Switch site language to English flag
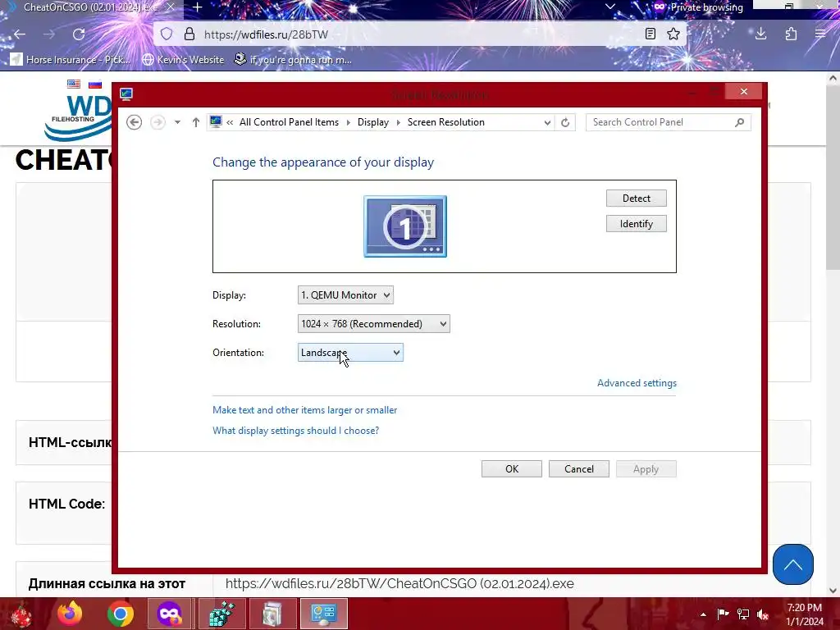Viewport: 840px width, 630px height. (x=74, y=84)
